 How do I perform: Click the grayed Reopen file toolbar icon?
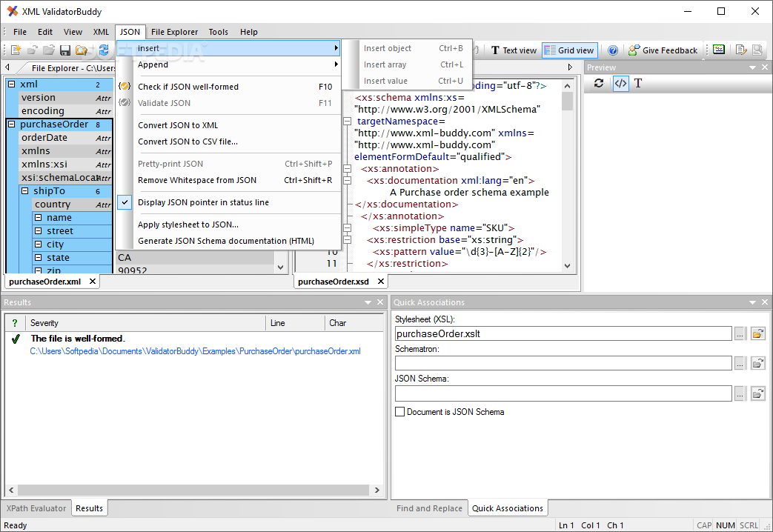click(x=33, y=50)
